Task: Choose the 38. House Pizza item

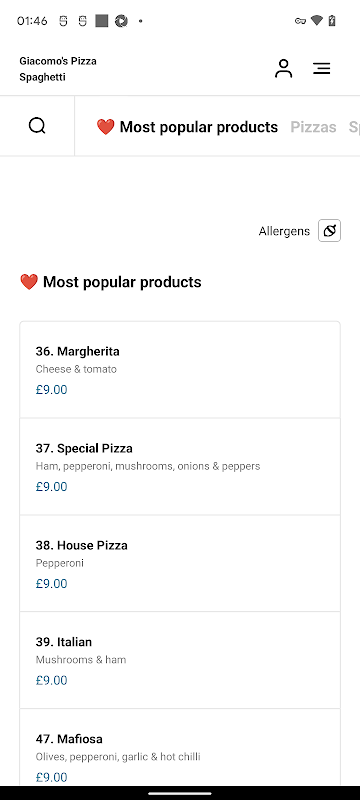Action: pyautogui.click(x=180, y=563)
